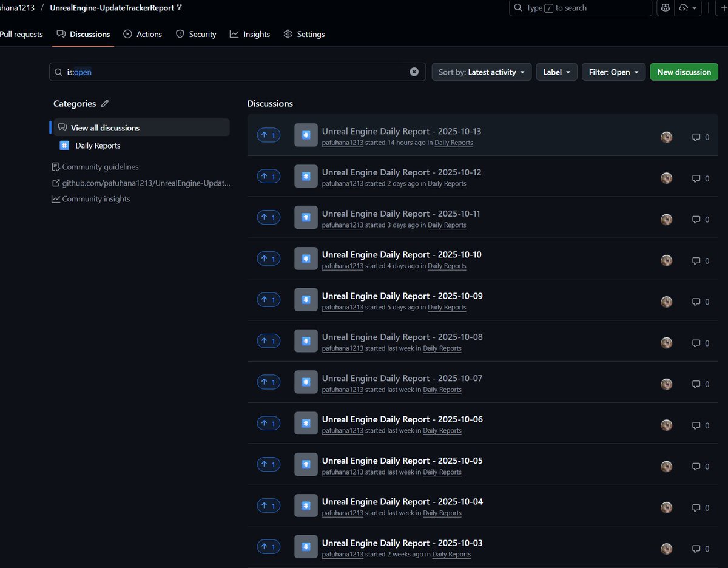Clear the is:open search filter
Image resolution: width=728 pixels, height=568 pixels.
coord(414,72)
